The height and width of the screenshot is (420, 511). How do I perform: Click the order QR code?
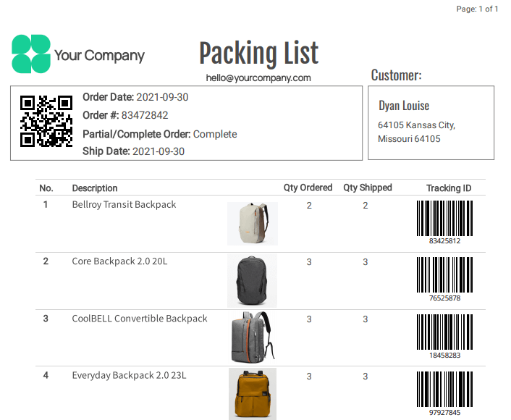point(46,122)
